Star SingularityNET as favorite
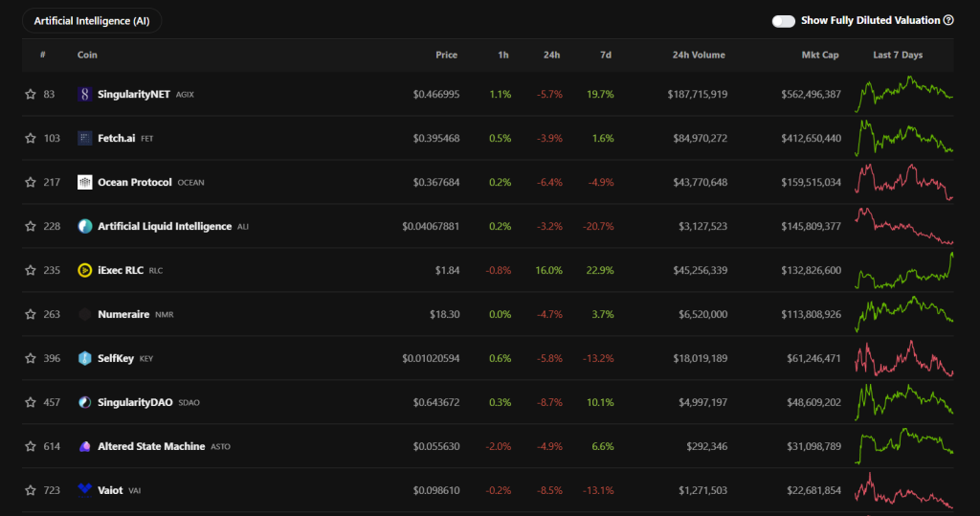Viewport: 980px width, 516px height. pos(30,95)
